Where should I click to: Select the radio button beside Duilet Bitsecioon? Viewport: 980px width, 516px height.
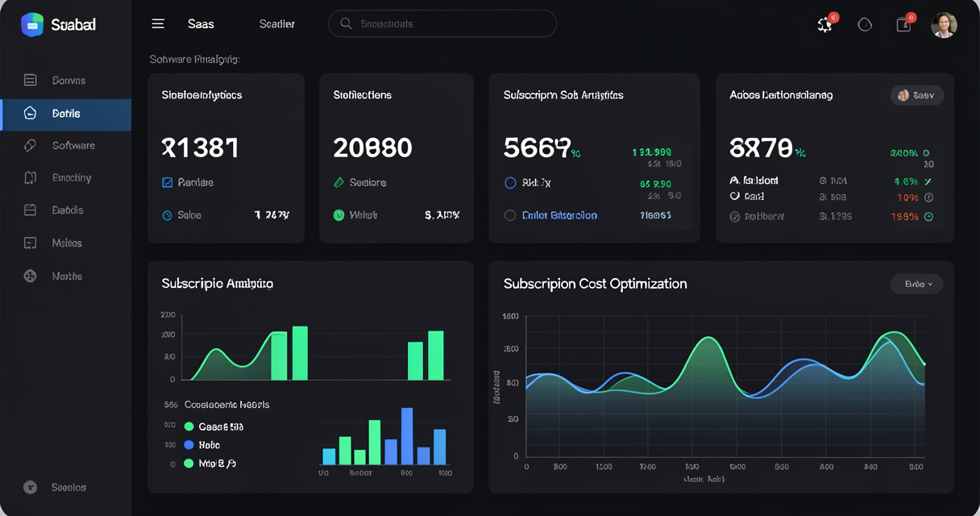pyautogui.click(x=510, y=215)
